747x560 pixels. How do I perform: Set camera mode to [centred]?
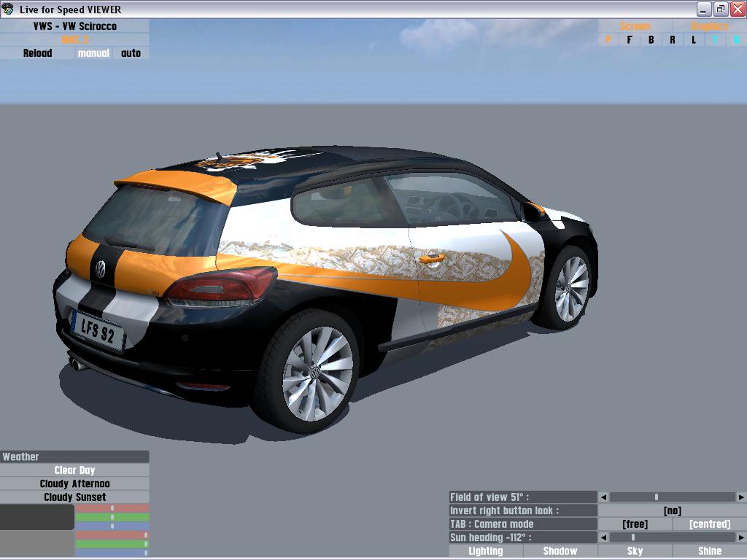pos(709,524)
